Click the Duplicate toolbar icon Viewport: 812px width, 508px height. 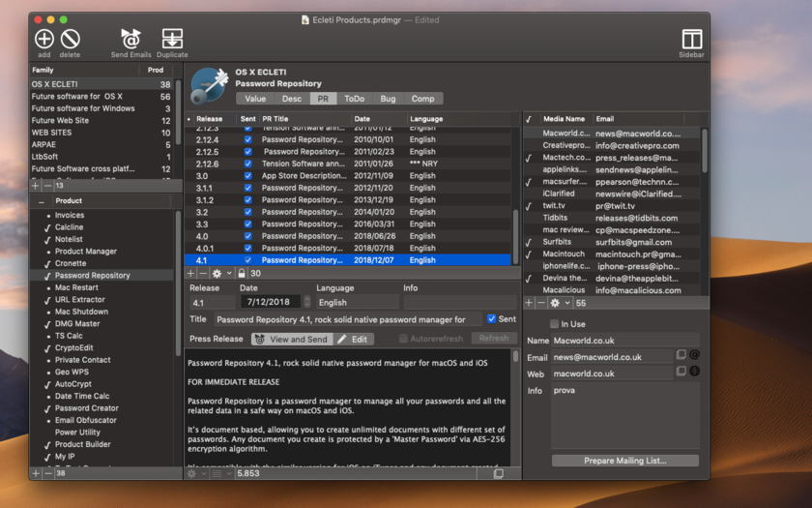pos(172,39)
